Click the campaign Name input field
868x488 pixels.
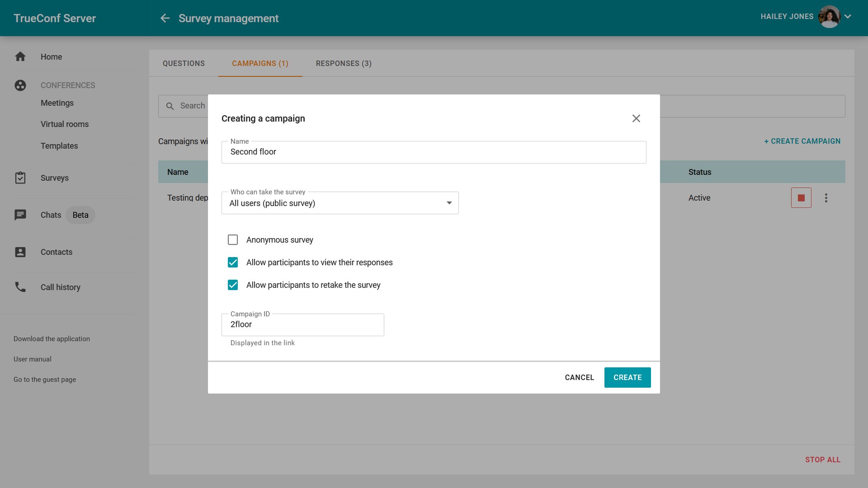click(x=433, y=152)
